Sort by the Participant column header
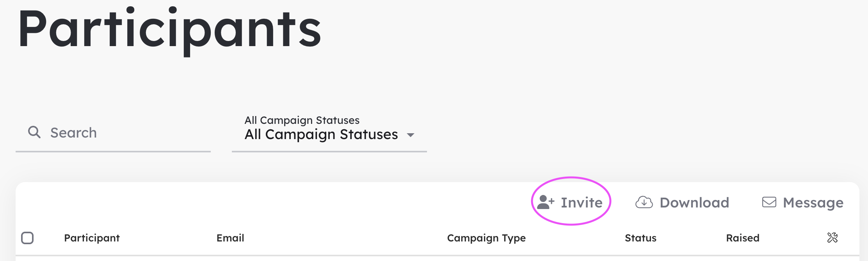868x261 pixels. 92,238
